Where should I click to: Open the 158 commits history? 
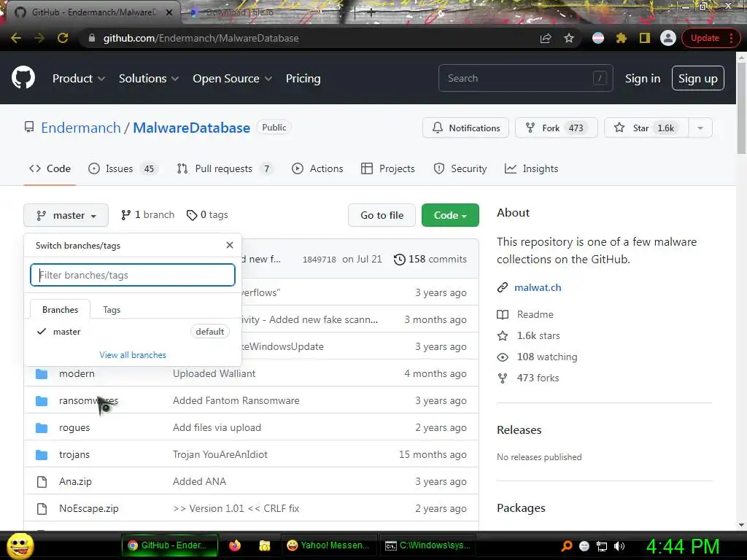click(x=430, y=259)
